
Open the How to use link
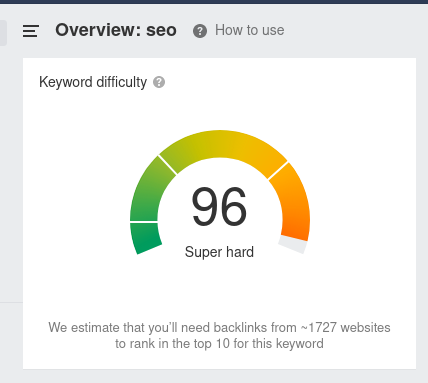pos(250,30)
